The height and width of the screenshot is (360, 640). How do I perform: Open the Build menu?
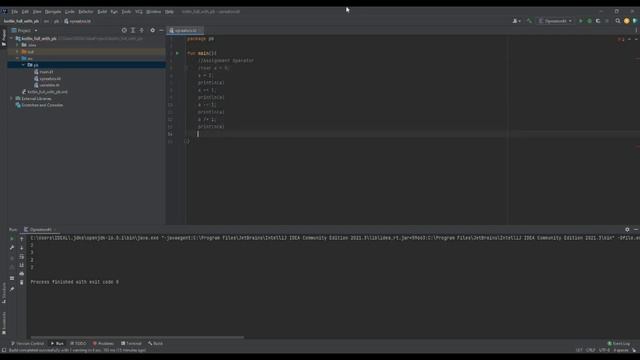click(x=102, y=12)
